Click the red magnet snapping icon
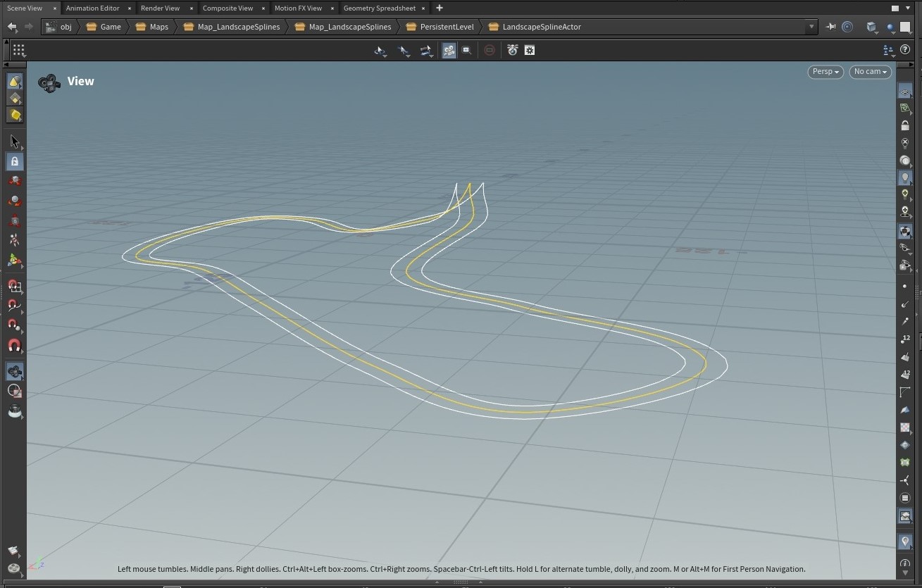Screen dimensions: 922x588 (14, 346)
